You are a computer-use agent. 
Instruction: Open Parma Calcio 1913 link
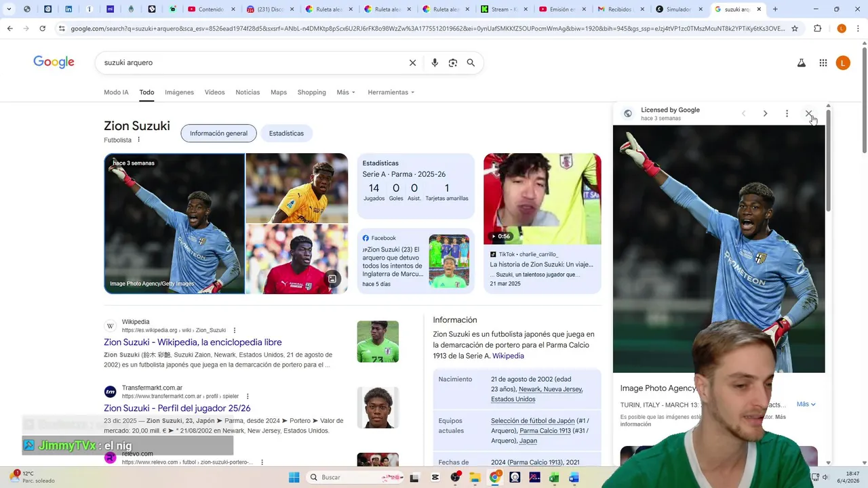(545, 430)
